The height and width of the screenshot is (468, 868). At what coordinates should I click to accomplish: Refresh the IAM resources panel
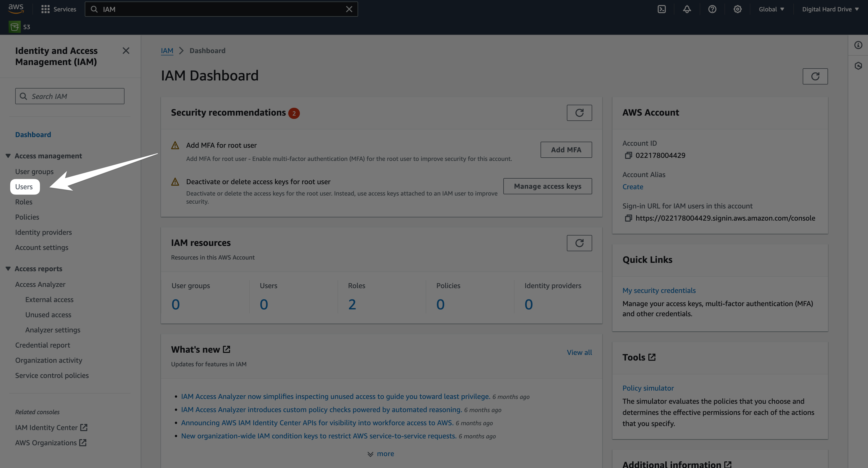(579, 243)
